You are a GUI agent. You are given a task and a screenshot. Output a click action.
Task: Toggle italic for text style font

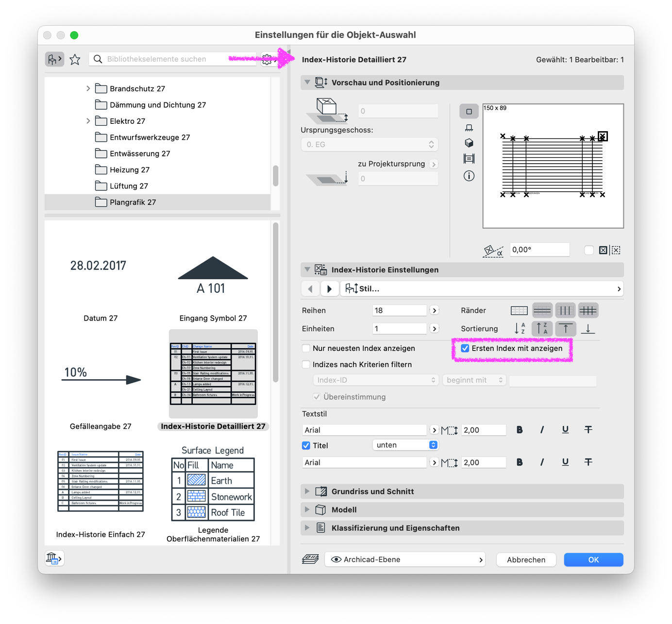point(542,430)
